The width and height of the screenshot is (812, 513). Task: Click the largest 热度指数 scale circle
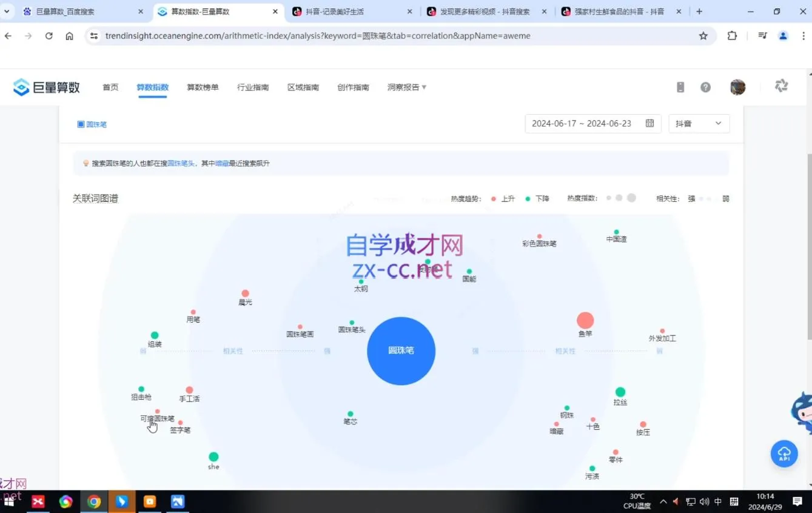[631, 198]
